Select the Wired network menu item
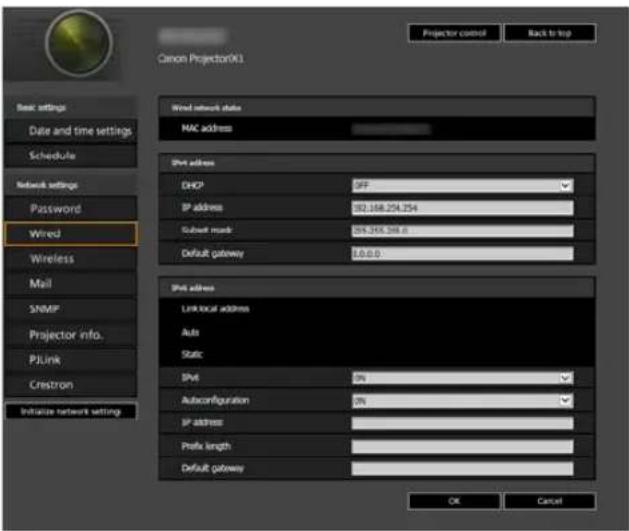The width and height of the screenshot is (629, 531). pyautogui.click(x=71, y=233)
